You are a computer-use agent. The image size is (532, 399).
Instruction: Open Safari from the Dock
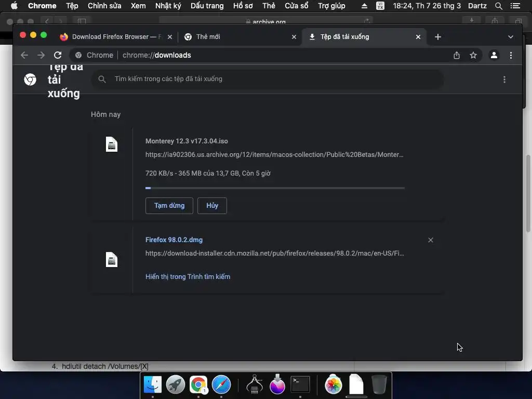point(221,384)
